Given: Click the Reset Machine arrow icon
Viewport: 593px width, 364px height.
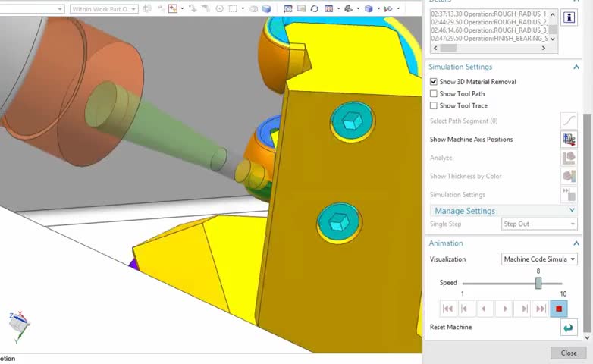Looking at the screenshot, I should click(569, 328).
